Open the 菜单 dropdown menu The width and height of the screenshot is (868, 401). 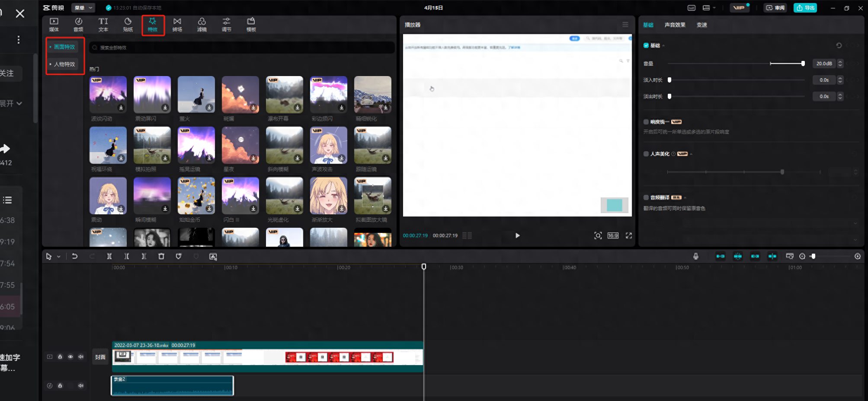click(x=83, y=8)
